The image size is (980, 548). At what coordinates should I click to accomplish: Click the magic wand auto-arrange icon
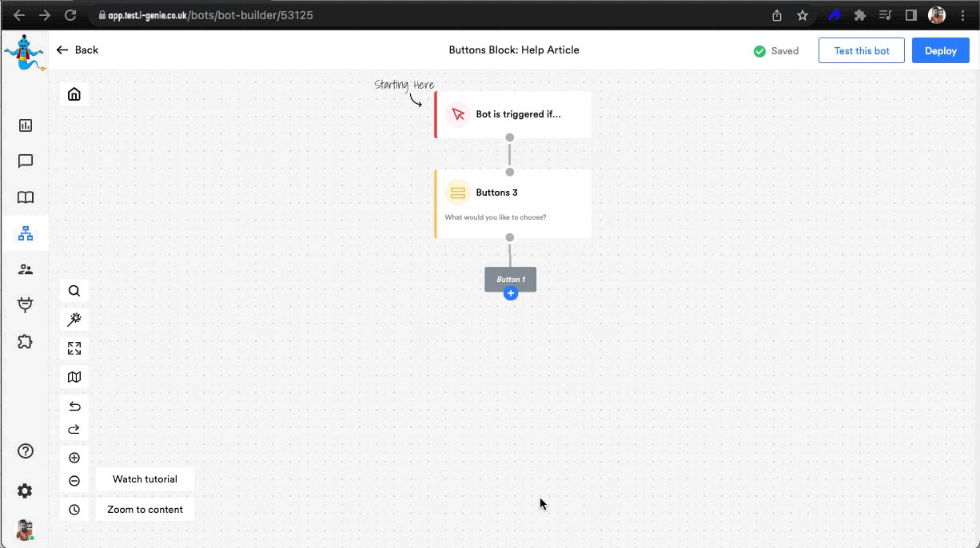[74, 320]
